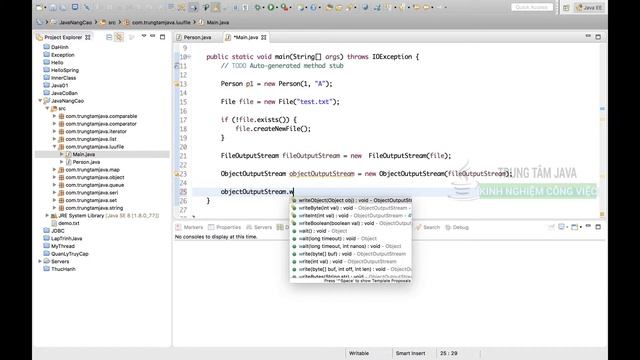Image resolution: width=640 pixels, height=360 pixels.
Task: Click the Save toolbar icon
Action: [x=53, y=7]
